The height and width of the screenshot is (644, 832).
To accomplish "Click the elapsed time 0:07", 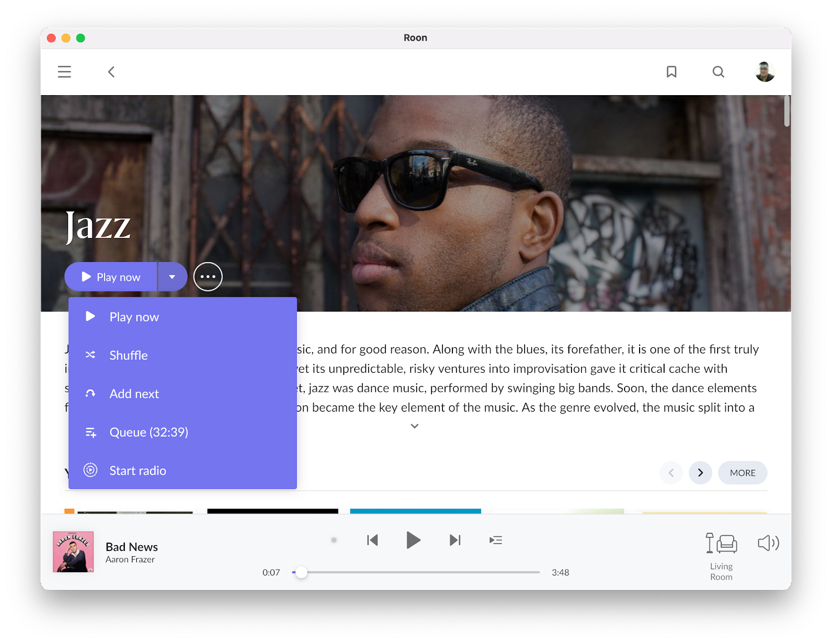I will pyautogui.click(x=271, y=572).
